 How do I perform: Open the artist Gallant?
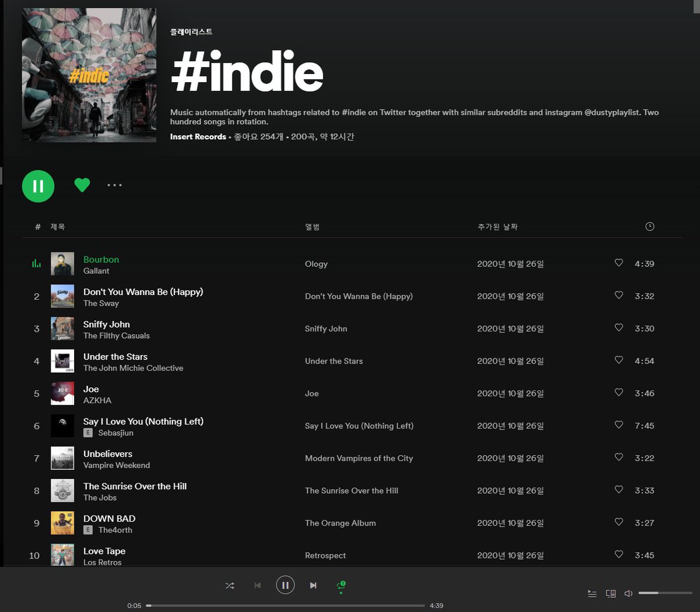[96, 271]
